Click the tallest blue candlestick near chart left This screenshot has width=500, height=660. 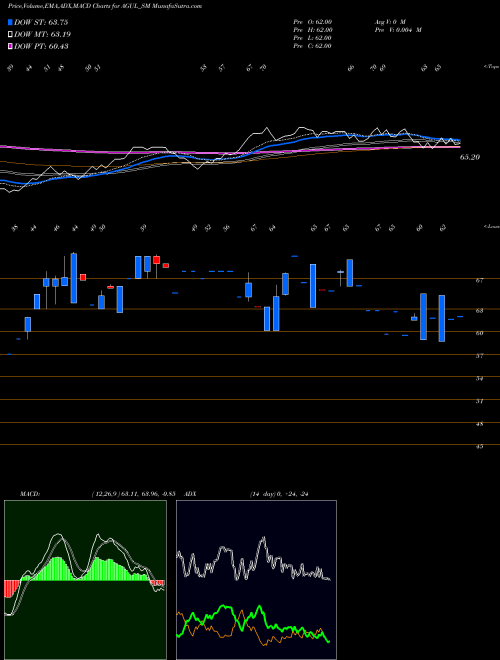[74, 278]
